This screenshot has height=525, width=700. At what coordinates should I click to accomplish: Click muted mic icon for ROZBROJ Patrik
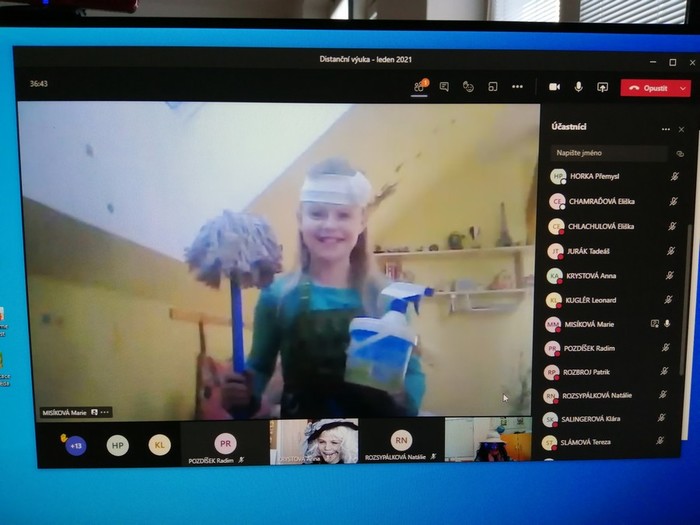pyautogui.click(x=664, y=371)
